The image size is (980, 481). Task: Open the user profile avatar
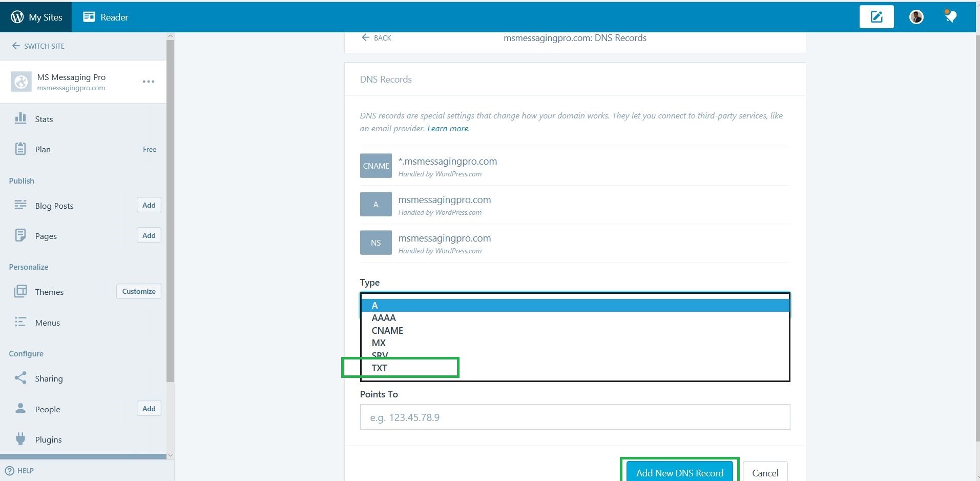(916, 17)
